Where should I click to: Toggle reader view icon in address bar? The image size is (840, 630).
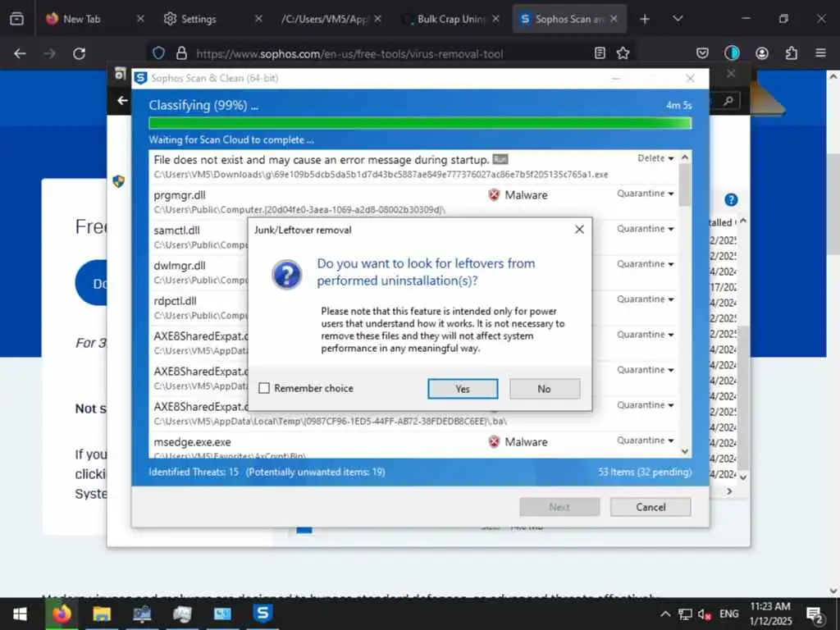click(600, 53)
